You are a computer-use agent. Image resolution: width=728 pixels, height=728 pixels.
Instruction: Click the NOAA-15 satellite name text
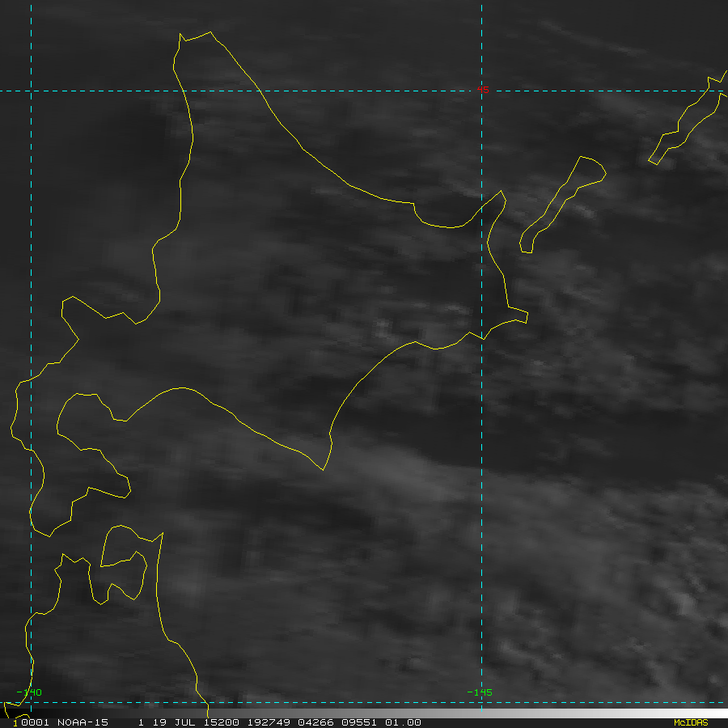pos(82,722)
